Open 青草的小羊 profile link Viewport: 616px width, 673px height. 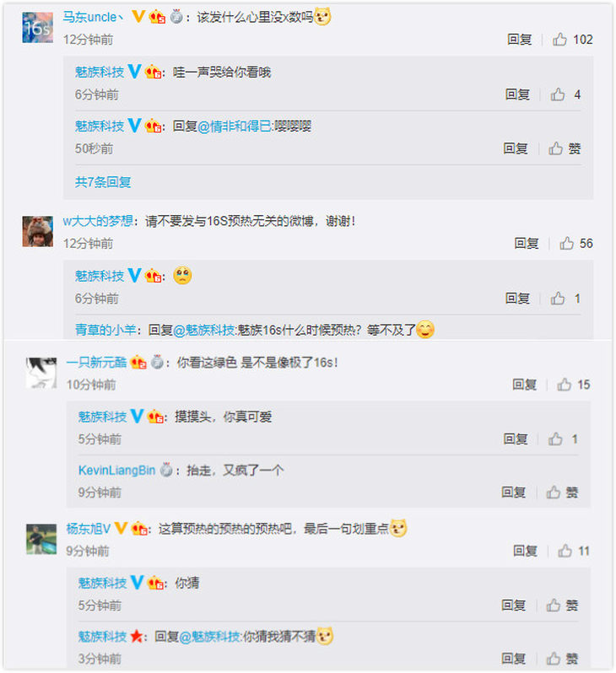point(105,330)
